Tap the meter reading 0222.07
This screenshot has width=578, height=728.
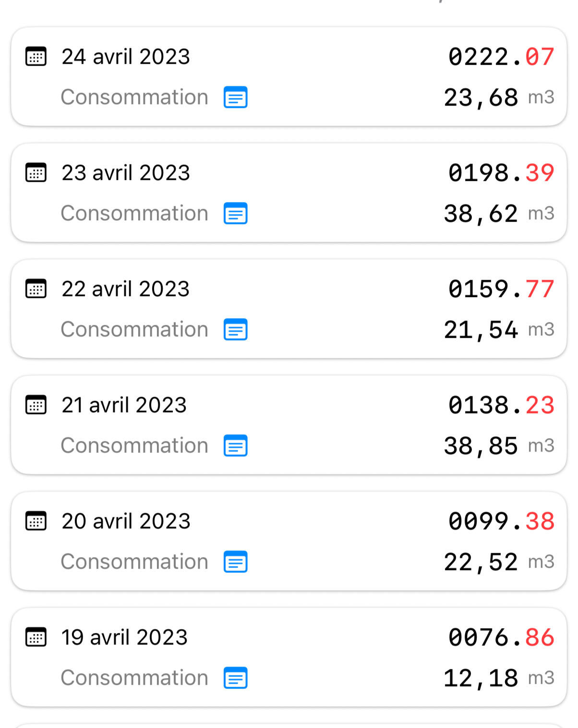(x=501, y=57)
